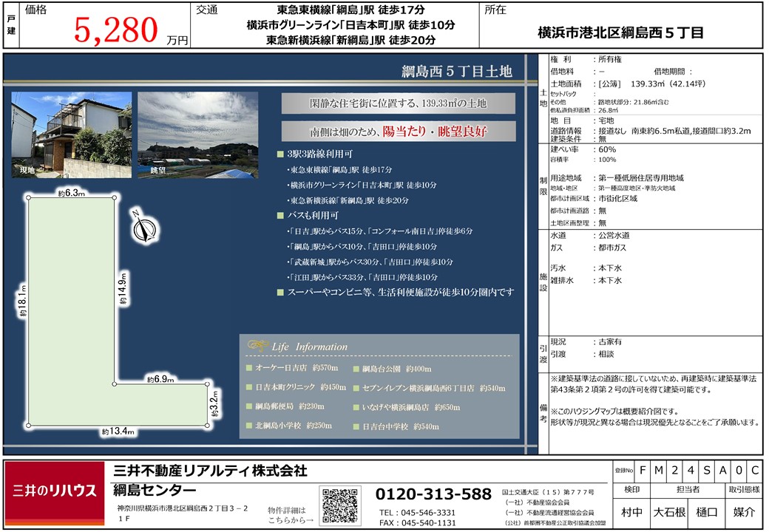This screenshot has height=532, width=769.
Task: Click the Life Information ornament icon
Action: click(x=257, y=347)
